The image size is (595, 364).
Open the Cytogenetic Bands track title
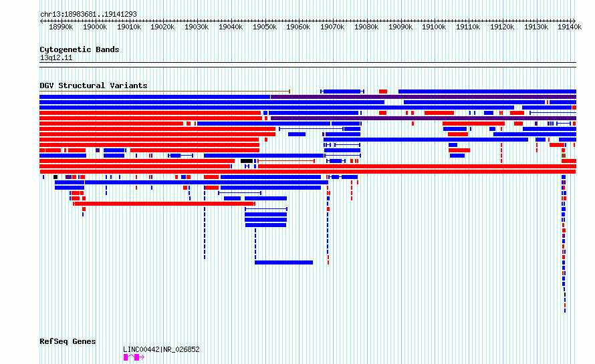(80, 49)
